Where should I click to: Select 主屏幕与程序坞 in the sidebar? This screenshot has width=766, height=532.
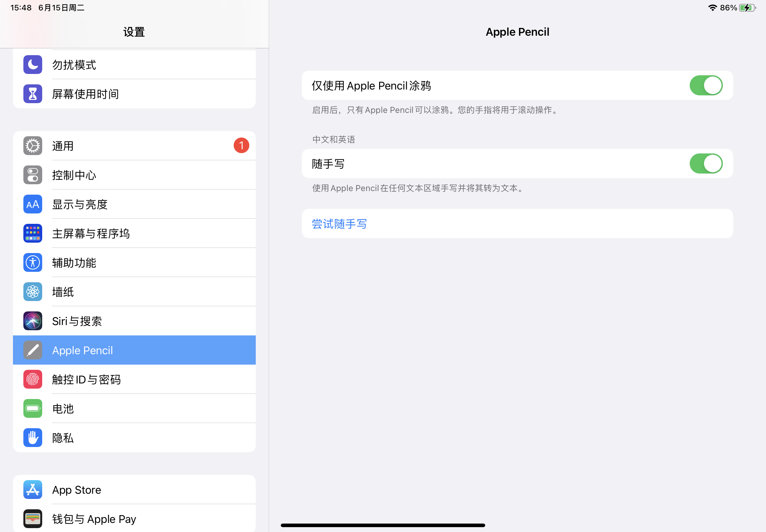(91, 234)
